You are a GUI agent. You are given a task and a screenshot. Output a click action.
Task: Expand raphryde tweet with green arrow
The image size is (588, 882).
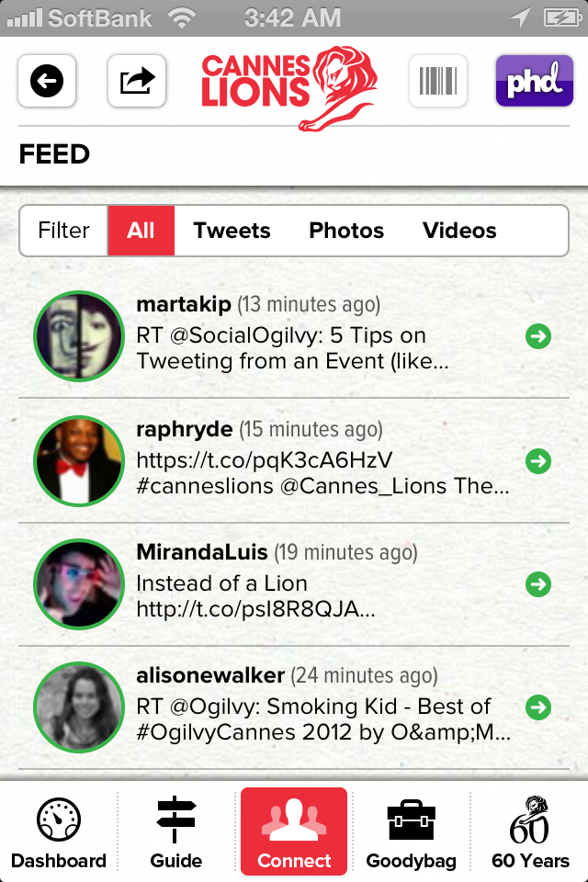[538, 461]
